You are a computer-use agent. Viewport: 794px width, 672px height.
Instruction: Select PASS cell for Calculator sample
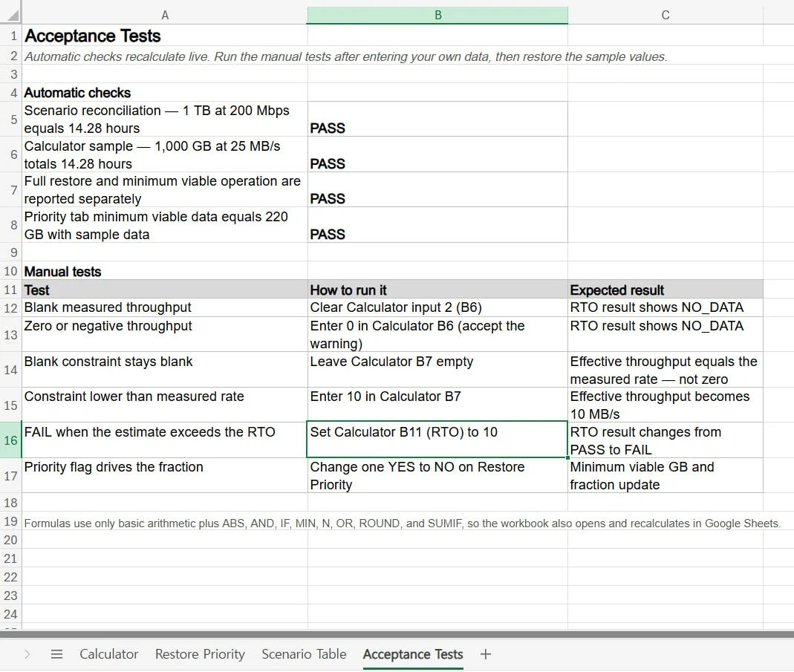point(437,154)
